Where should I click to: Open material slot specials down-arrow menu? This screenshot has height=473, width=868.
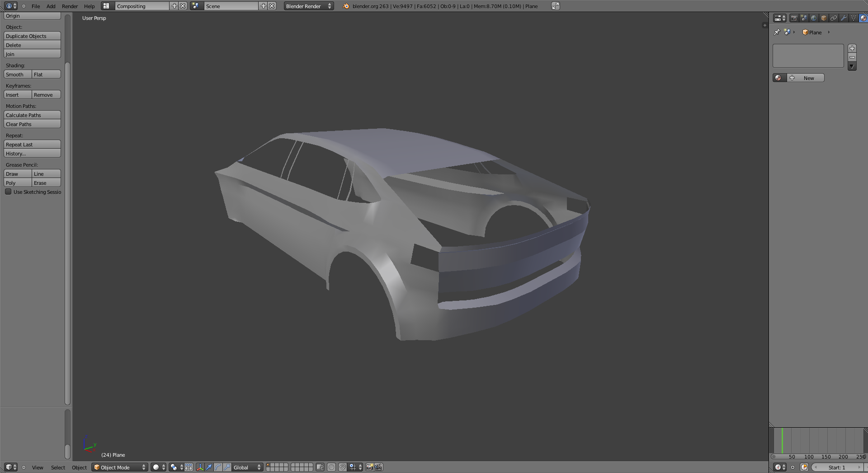[x=852, y=66]
